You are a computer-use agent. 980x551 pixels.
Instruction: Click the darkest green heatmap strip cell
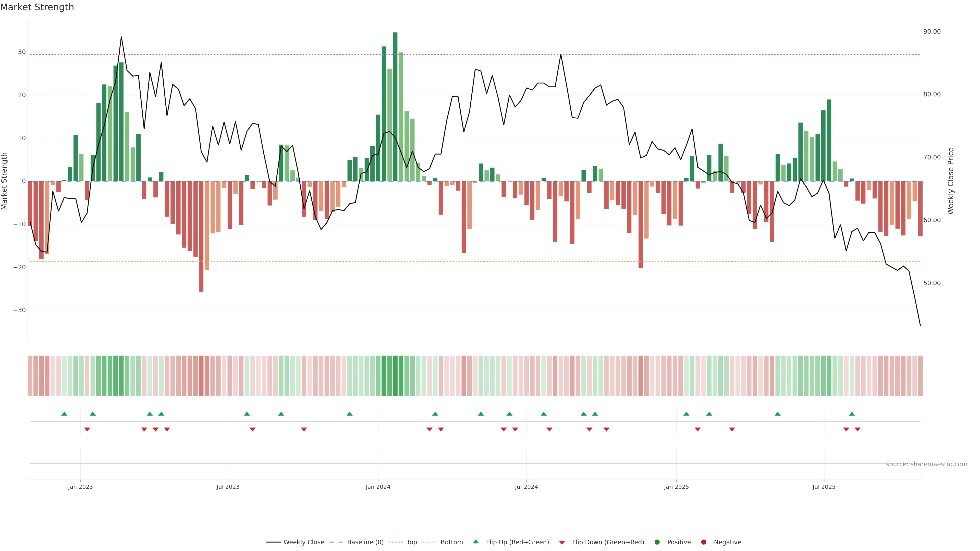[x=395, y=376]
